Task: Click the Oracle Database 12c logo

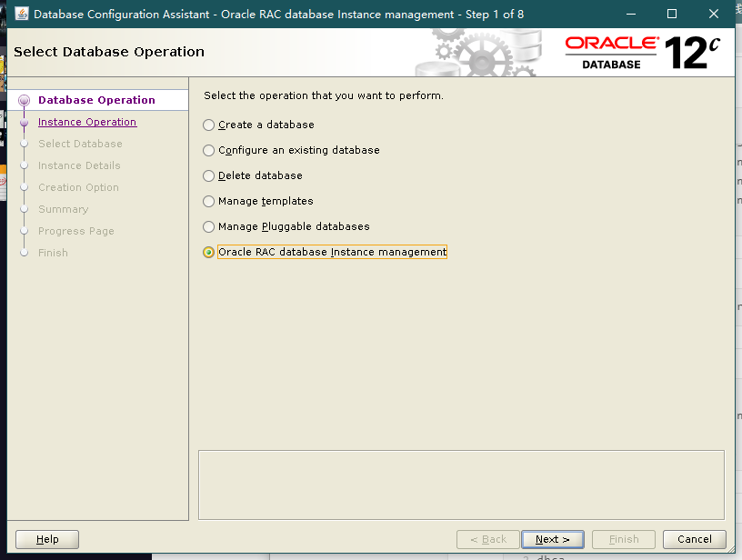Action: point(643,53)
